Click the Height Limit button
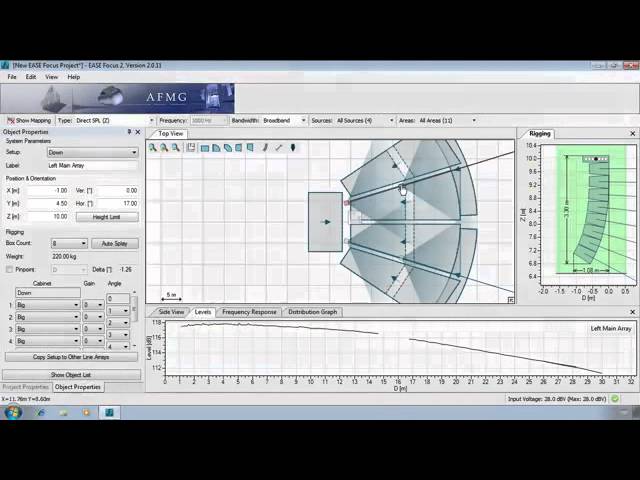This screenshot has height=480, width=640. pyautogui.click(x=107, y=217)
